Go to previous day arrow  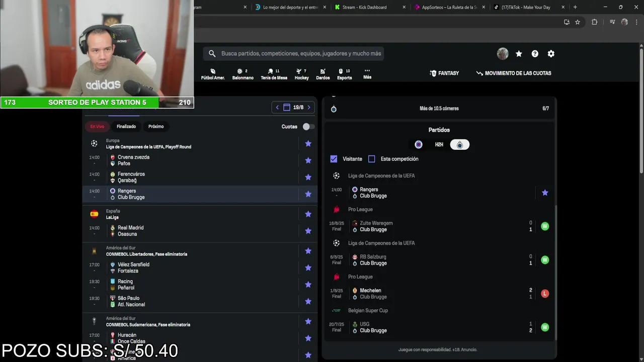click(x=277, y=107)
